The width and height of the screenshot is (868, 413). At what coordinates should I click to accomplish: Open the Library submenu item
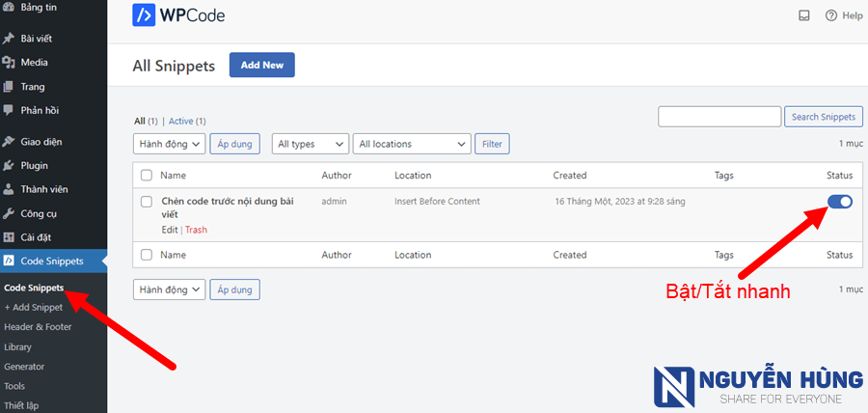(17, 347)
